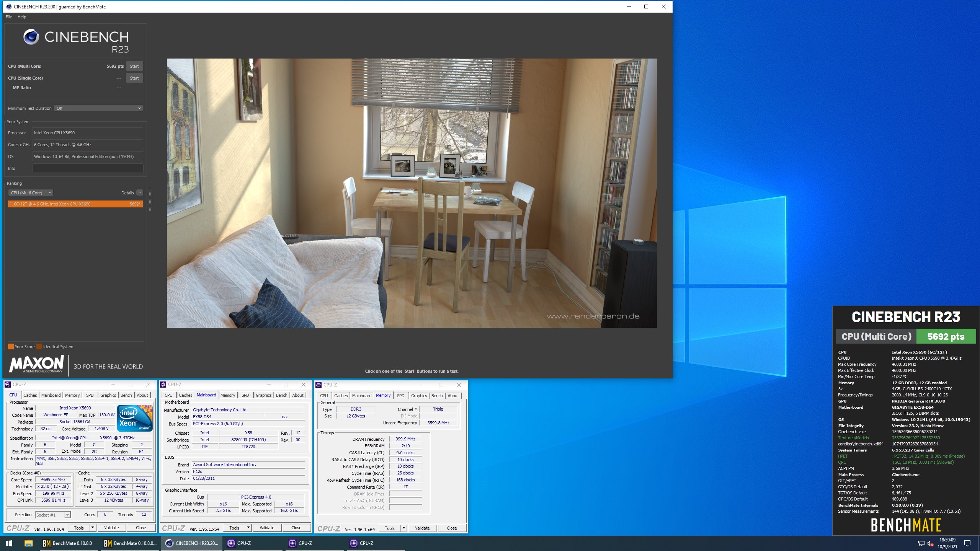The height and width of the screenshot is (551, 980).
Task: Click the muted volume tray icon
Action: 930,543
